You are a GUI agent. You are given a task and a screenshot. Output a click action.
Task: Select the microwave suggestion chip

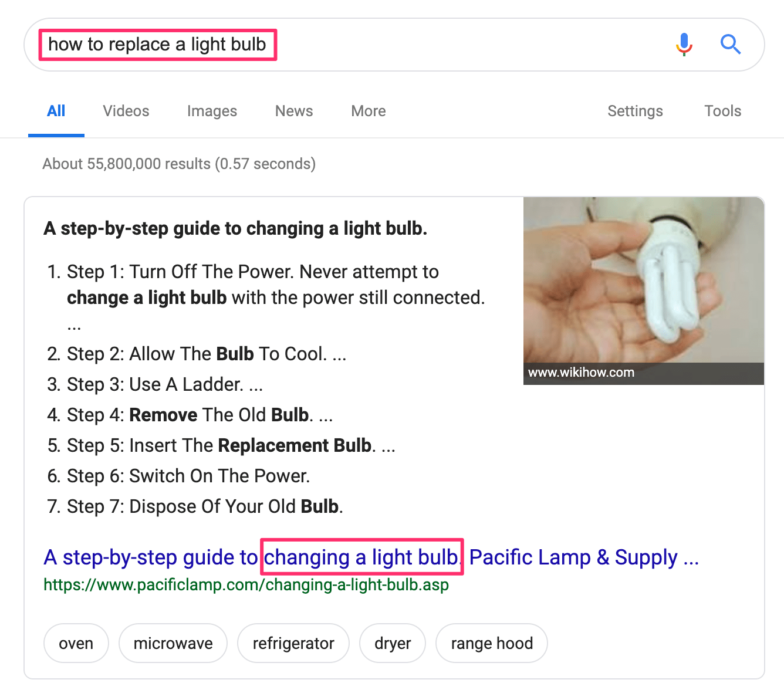[x=173, y=643]
